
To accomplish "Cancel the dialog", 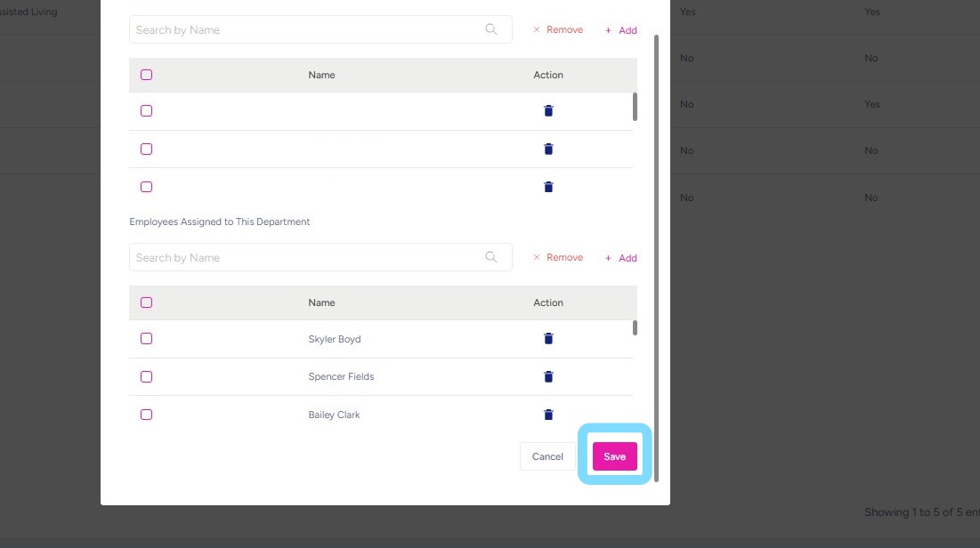I will (547, 456).
